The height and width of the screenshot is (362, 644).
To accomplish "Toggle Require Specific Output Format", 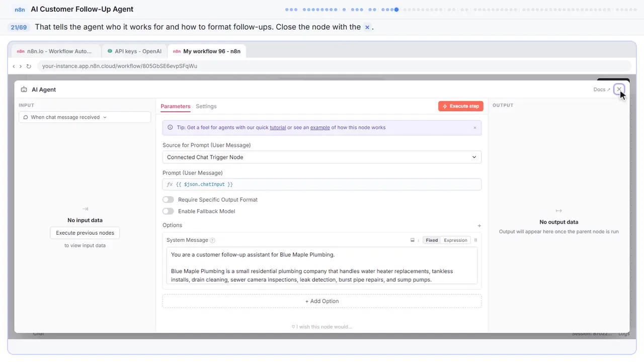I will tap(168, 200).
